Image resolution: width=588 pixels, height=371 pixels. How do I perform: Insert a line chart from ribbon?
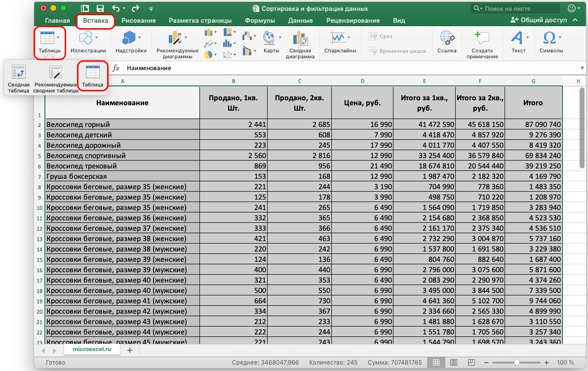click(208, 44)
